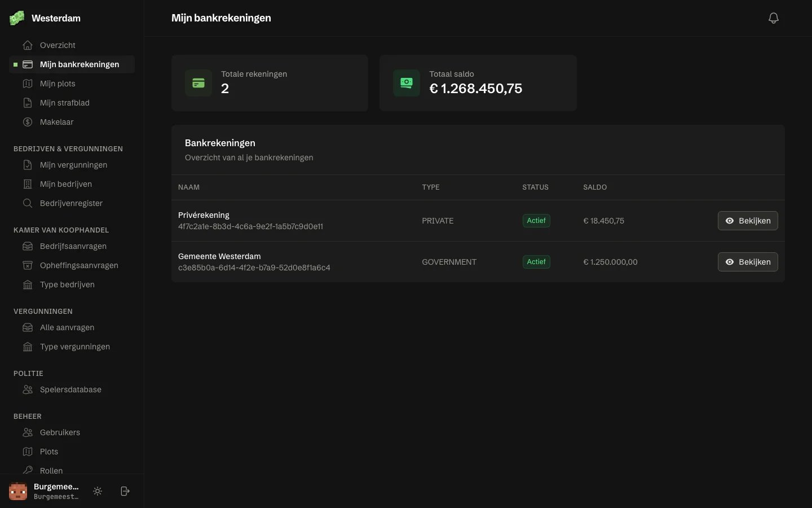Click the Mijn plots map icon
The height and width of the screenshot is (508, 812).
point(28,84)
